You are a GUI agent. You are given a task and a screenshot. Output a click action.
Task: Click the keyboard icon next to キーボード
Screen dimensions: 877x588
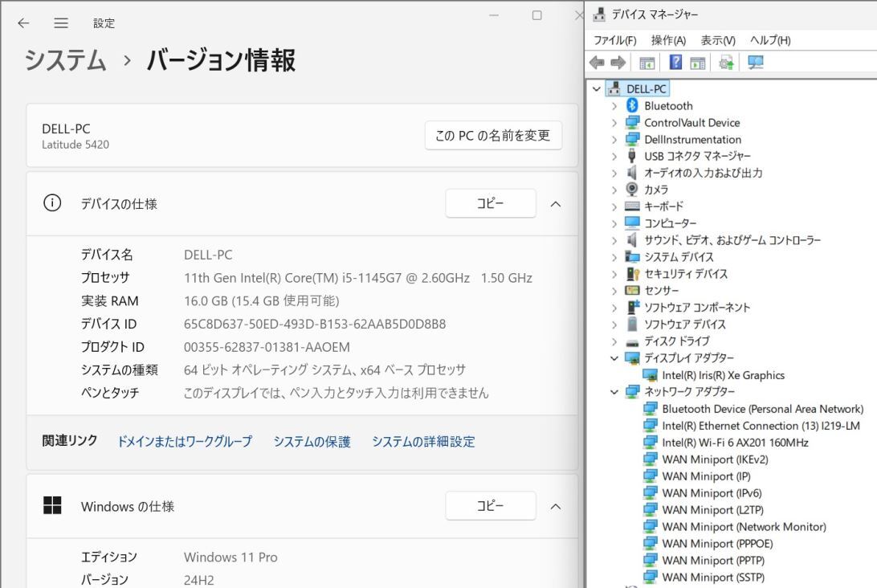pyautogui.click(x=632, y=206)
